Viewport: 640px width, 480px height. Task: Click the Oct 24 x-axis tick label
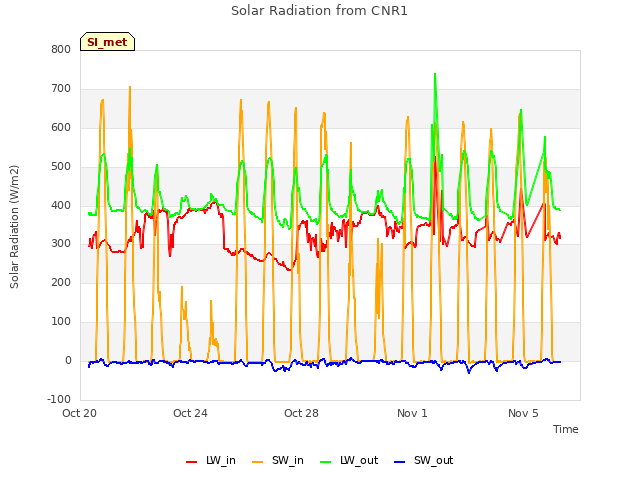[x=190, y=413]
